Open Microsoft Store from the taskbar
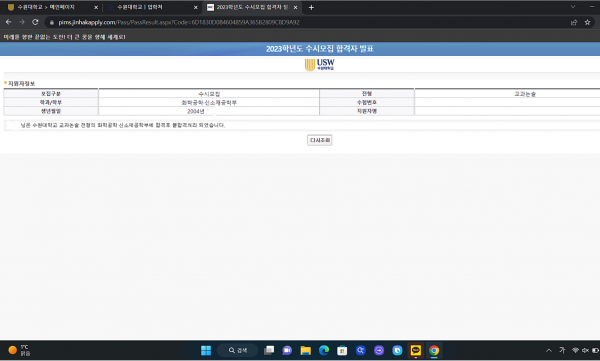This screenshot has width=600, height=361. tap(342, 350)
